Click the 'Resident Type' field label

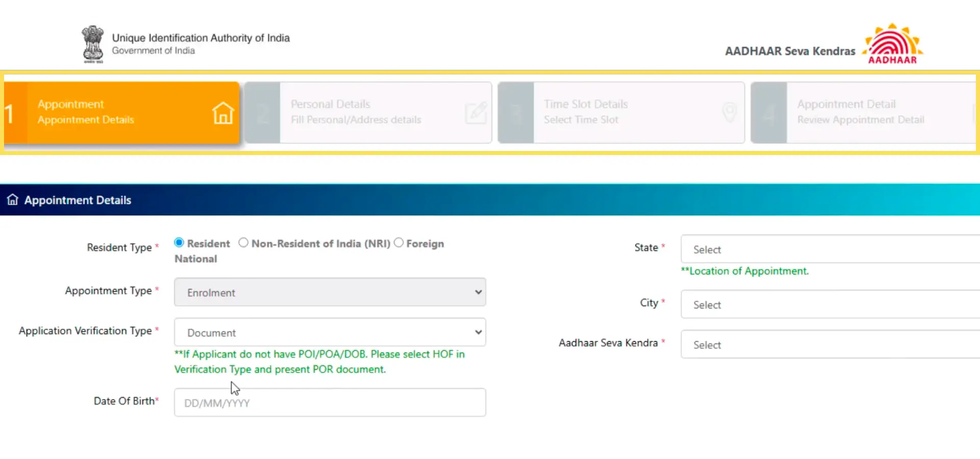click(x=119, y=247)
